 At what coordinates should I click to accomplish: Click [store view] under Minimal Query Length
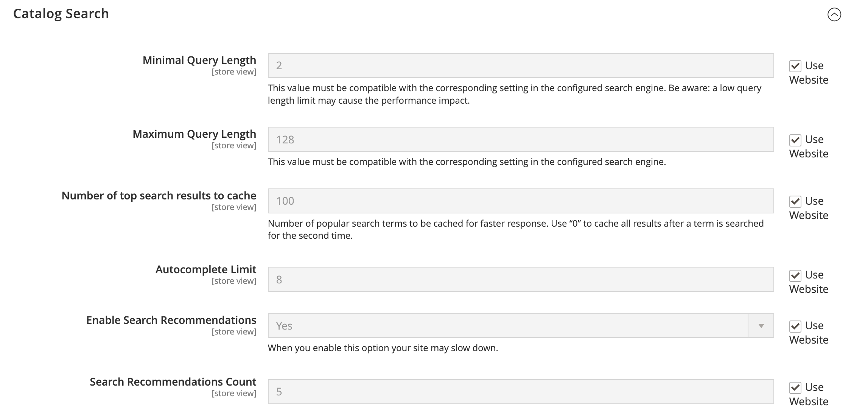234,72
